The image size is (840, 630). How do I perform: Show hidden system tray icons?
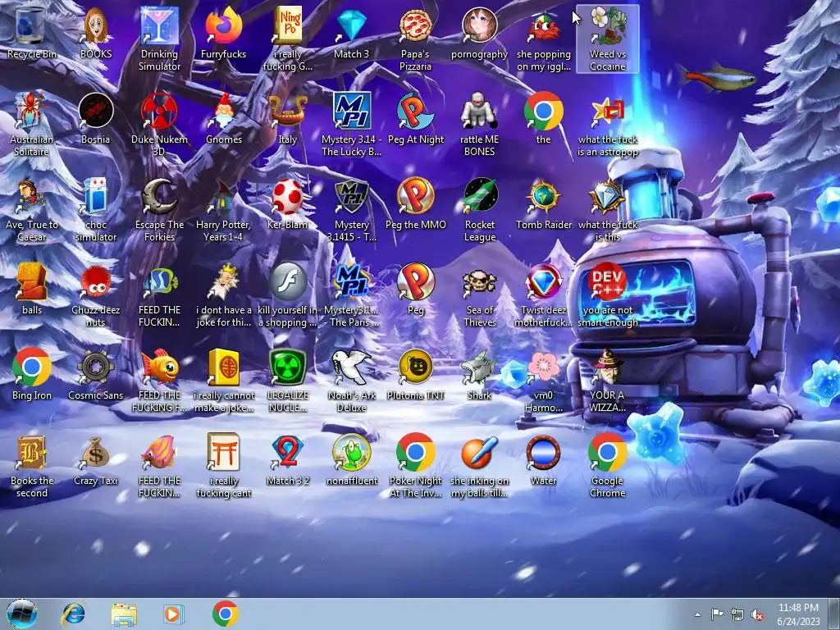pyautogui.click(x=697, y=614)
